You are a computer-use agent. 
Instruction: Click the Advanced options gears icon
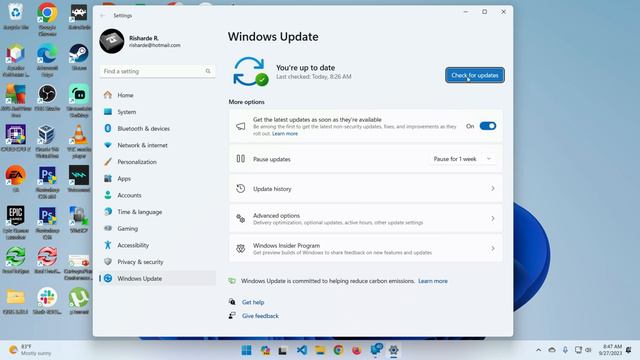241,219
